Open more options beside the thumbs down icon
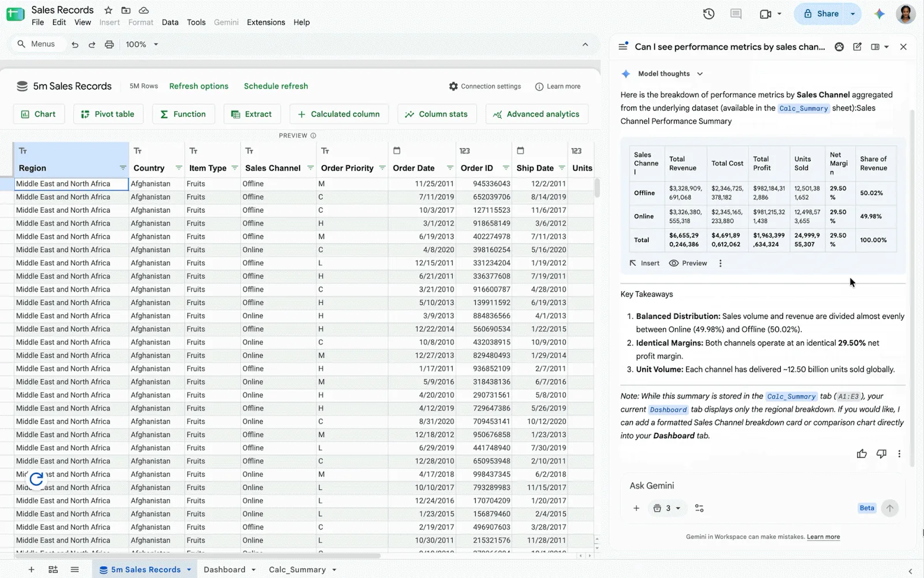The image size is (924, 578). coord(899,454)
